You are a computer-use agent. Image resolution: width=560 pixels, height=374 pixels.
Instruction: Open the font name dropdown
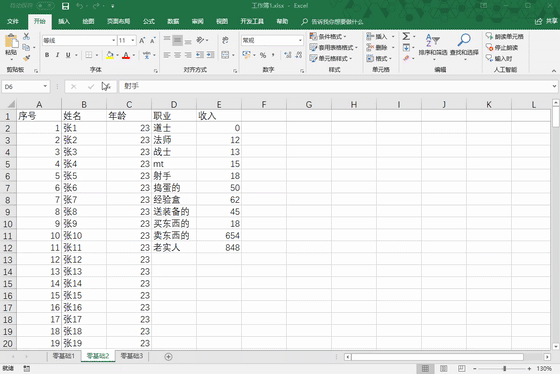tap(114, 40)
